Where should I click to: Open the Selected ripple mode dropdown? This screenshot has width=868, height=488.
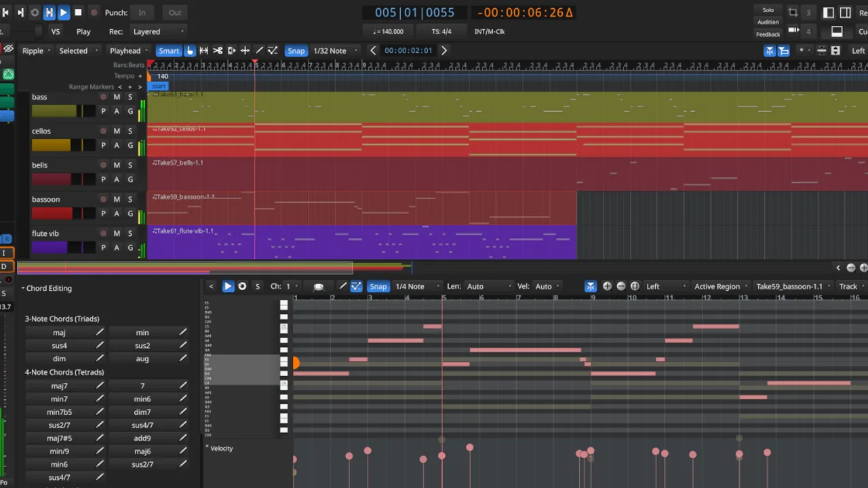tap(77, 50)
